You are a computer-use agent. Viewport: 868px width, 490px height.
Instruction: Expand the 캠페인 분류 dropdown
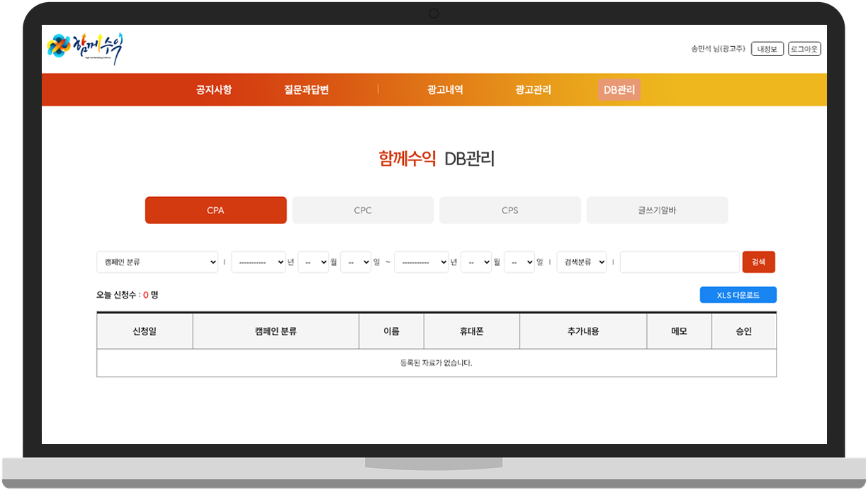tap(157, 262)
